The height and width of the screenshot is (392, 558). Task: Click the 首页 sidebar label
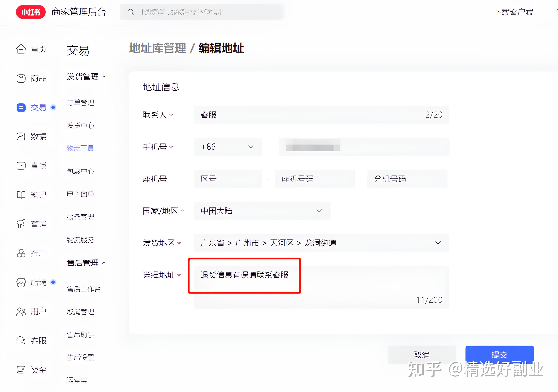pos(38,49)
